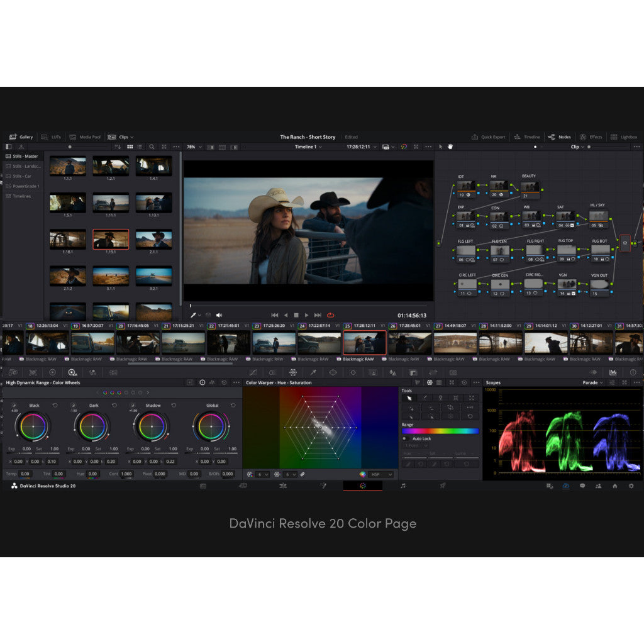Open the viewer zoom 78% dropdown

[x=194, y=147]
